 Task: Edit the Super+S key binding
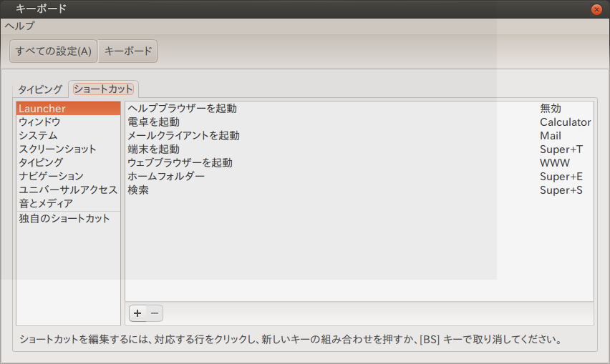561,190
